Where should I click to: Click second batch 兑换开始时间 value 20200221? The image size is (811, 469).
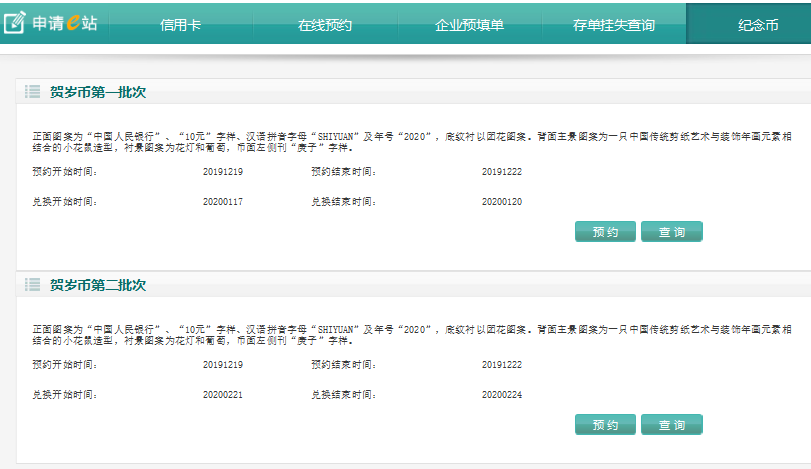coord(223,395)
